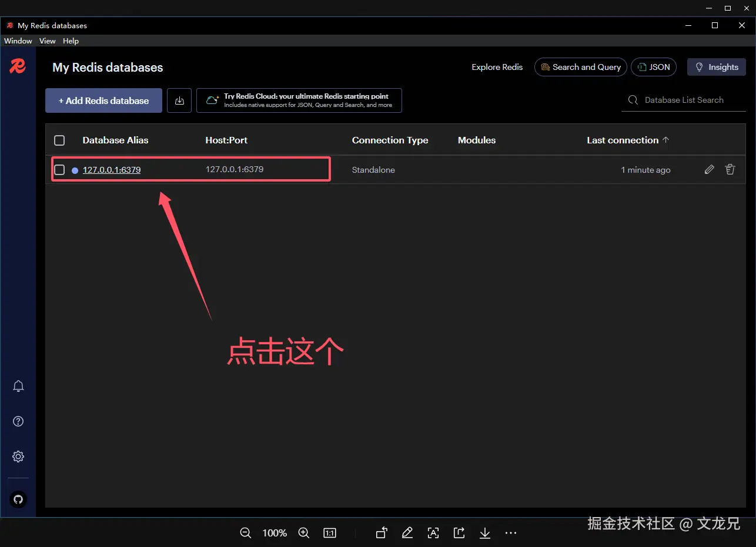
Task: Click the import database icon button
Action: 179,100
